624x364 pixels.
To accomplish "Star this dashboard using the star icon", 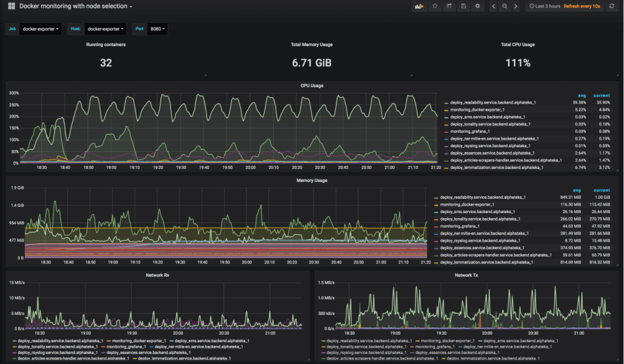I will [434, 6].
